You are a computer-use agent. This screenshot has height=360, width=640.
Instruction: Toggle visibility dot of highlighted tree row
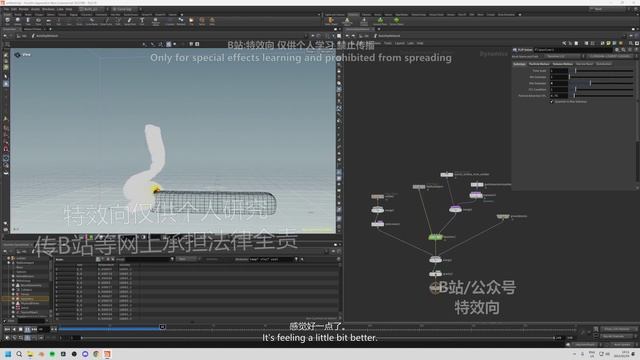tap(13, 299)
